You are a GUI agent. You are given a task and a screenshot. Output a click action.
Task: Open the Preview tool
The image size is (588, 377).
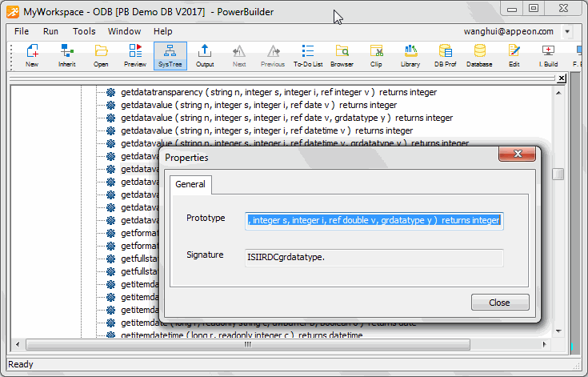[135, 55]
